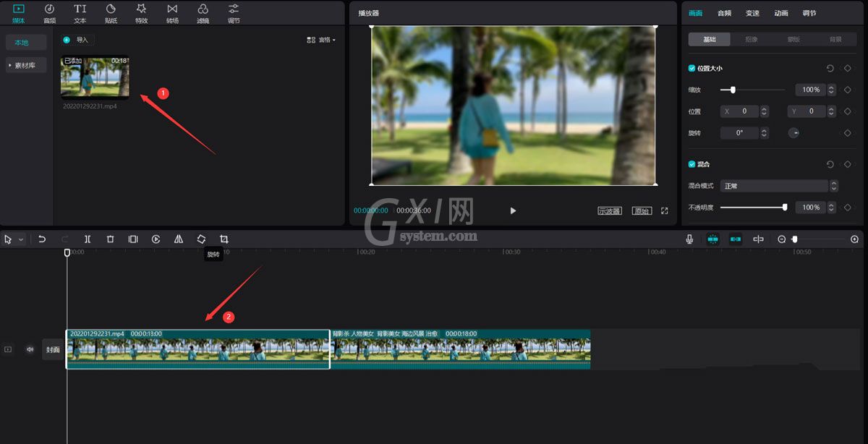Switch to the 音频 tab in properties panel
The width and height of the screenshot is (868, 444).
coord(724,13)
